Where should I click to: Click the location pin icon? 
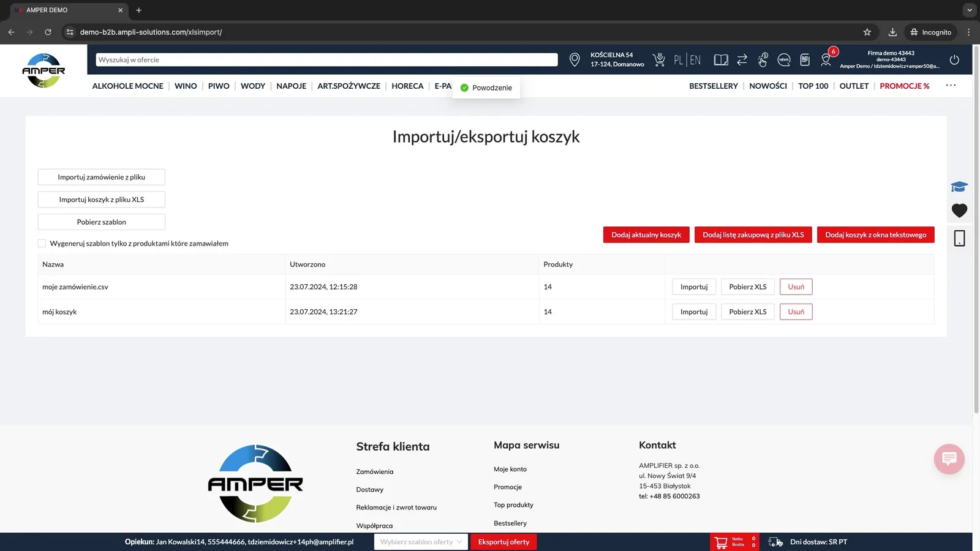pos(575,59)
